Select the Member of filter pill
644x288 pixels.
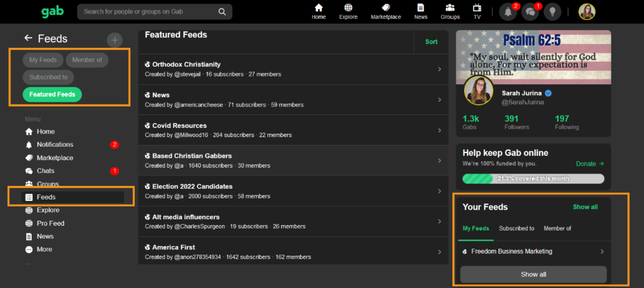tap(87, 60)
